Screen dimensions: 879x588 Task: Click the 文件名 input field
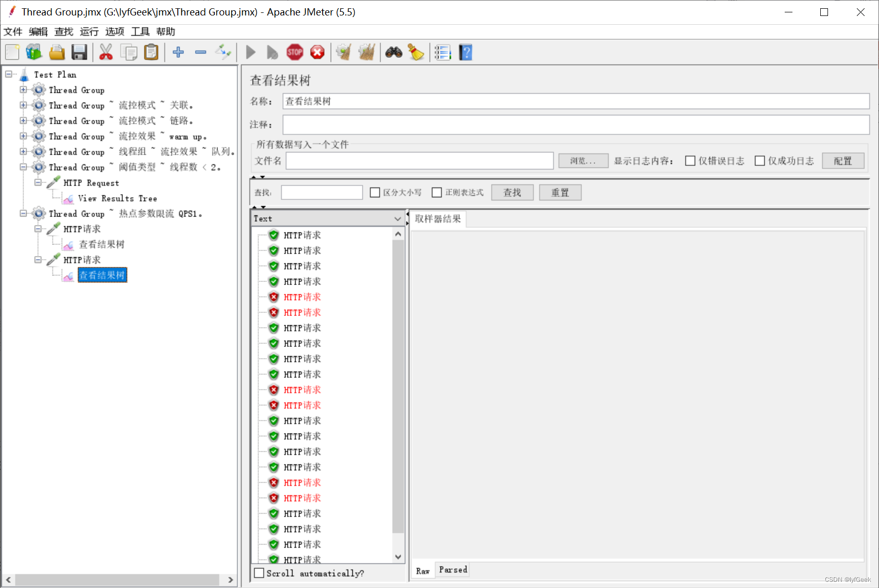[x=420, y=161]
